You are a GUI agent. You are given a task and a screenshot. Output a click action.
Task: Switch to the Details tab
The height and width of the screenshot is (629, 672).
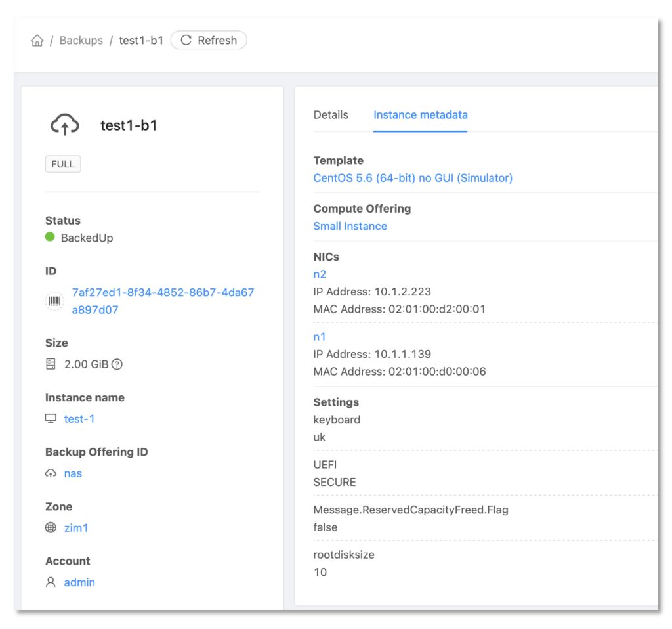coord(331,115)
